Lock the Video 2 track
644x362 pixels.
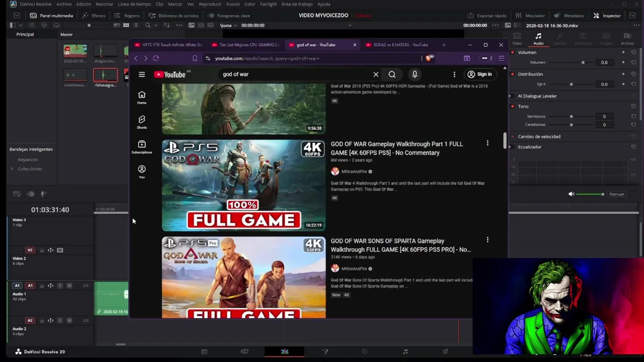click(x=42, y=250)
